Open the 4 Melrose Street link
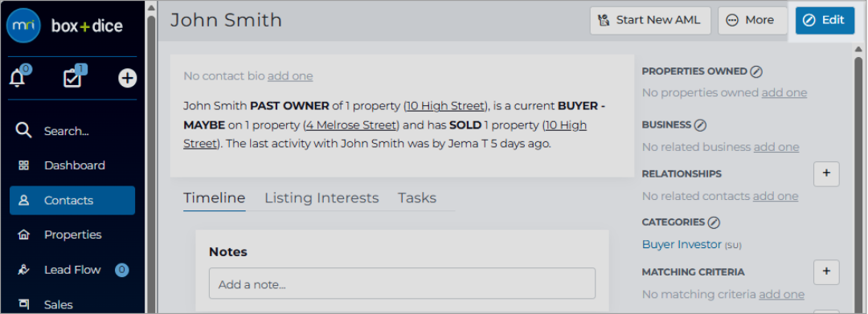 (351, 125)
